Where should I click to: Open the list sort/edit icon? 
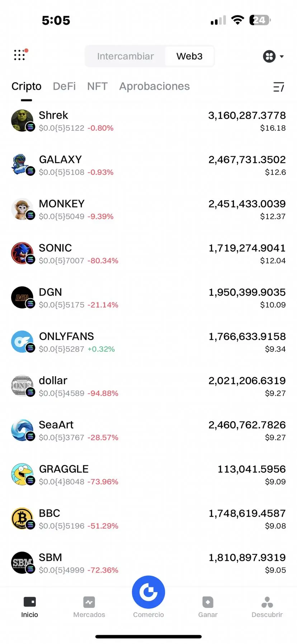279,87
